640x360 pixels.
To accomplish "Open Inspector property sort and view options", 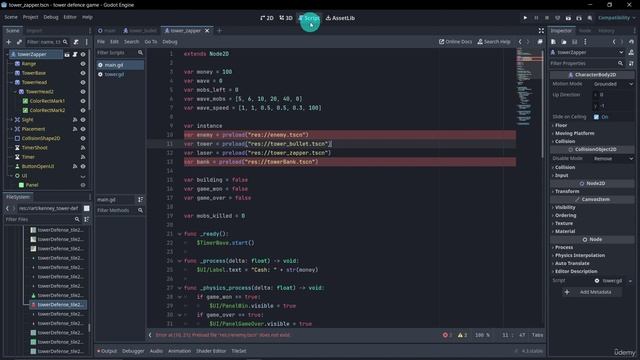I will pos(631,63).
